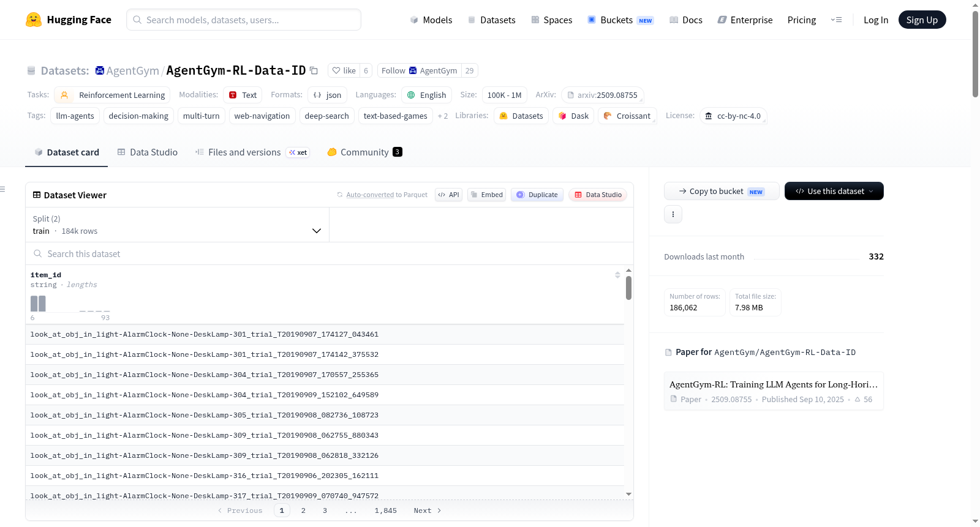The width and height of the screenshot is (980, 527).
Task: Focus the models and datasets search field
Action: pos(244,20)
